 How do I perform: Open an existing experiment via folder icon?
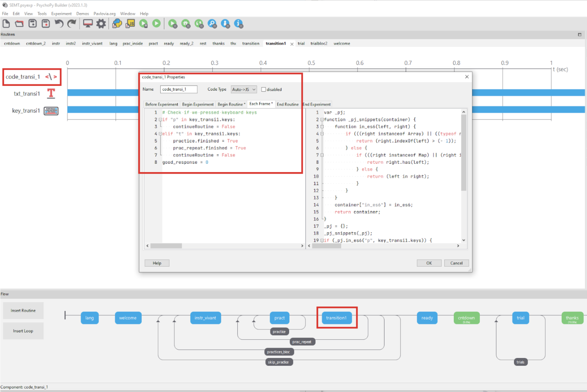point(19,24)
